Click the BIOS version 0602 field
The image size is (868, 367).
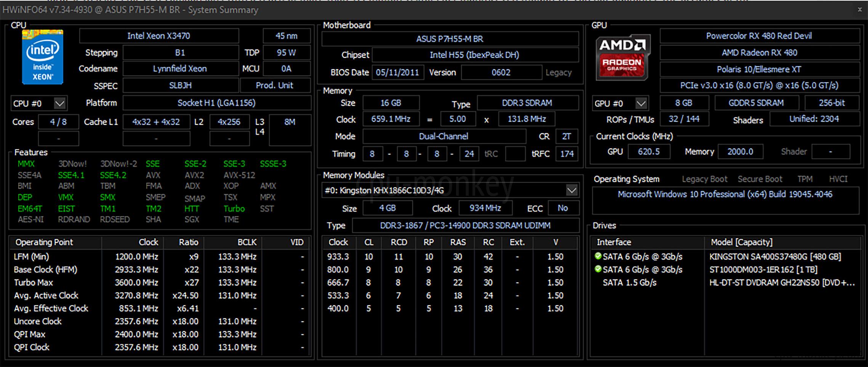[501, 72]
